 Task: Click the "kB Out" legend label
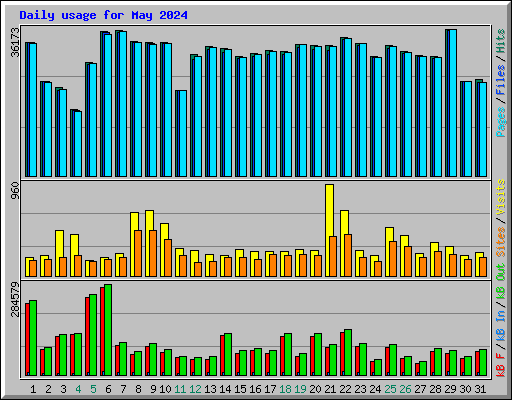[501, 281]
